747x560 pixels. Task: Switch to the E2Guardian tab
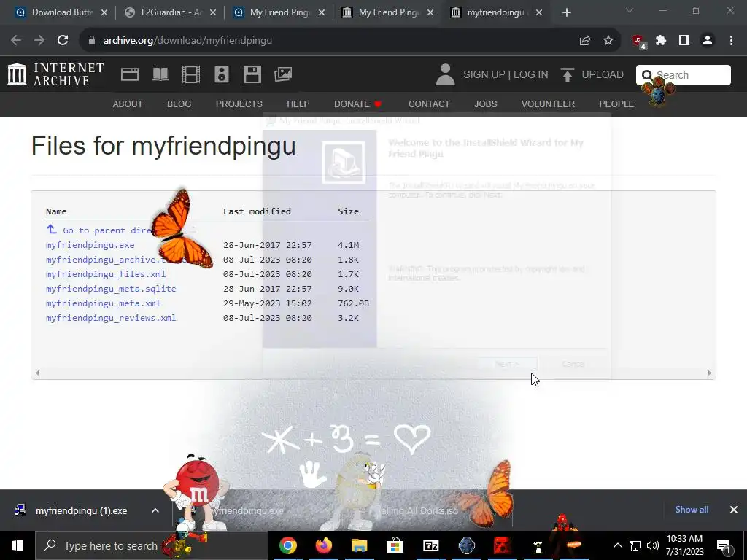click(171, 12)
